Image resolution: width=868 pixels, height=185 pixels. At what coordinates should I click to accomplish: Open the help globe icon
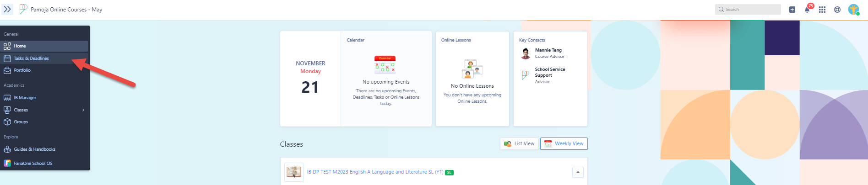pyautogui.click(x=837, y=10)
